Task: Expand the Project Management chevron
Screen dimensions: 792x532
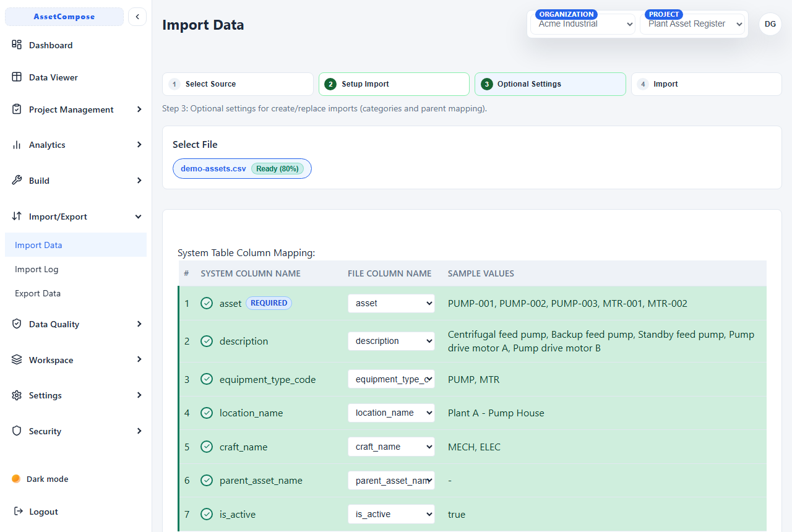Action: click(139, 109)
